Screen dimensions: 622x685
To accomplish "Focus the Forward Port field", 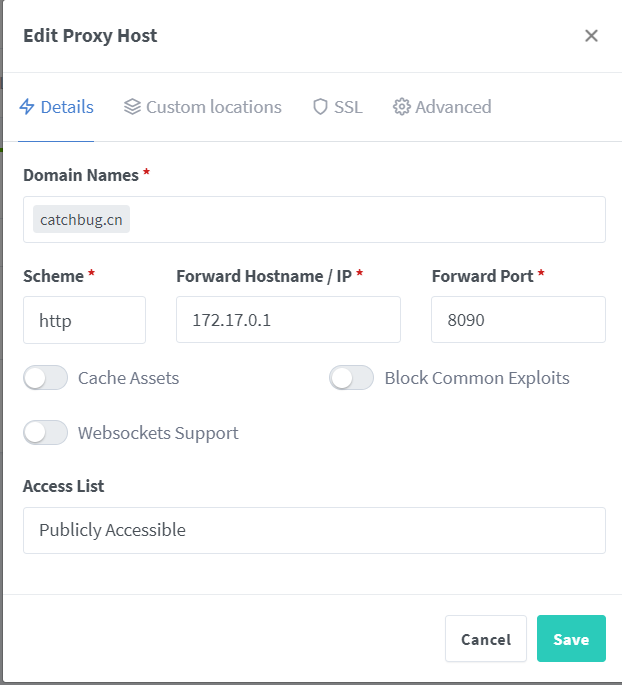I will click(x=518, y=320).
